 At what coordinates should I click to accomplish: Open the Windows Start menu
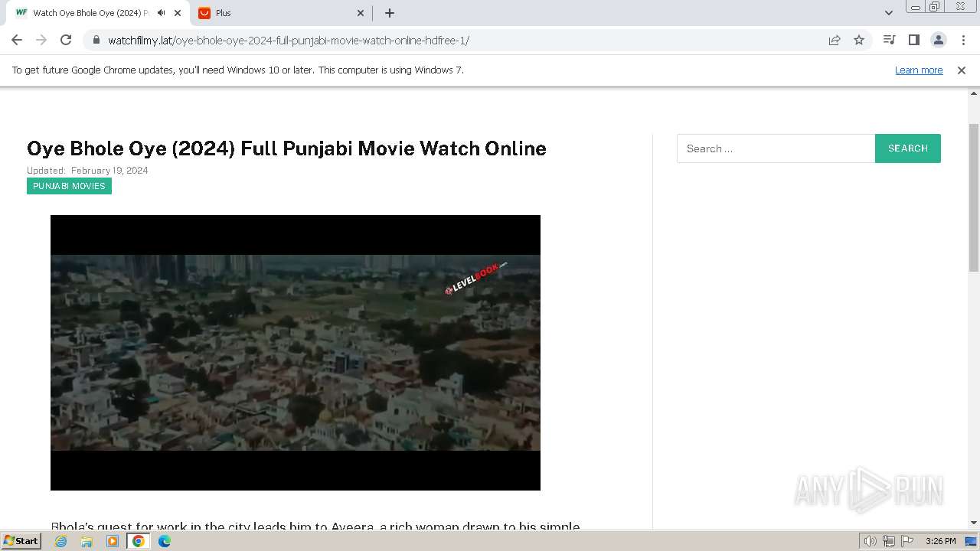click(x=21, y=541)
